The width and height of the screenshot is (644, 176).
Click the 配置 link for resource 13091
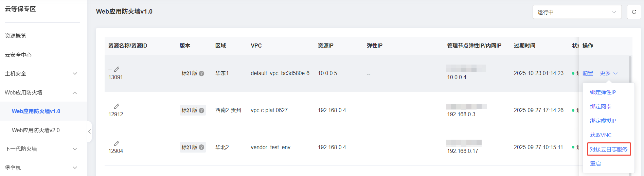click(588, 73)
